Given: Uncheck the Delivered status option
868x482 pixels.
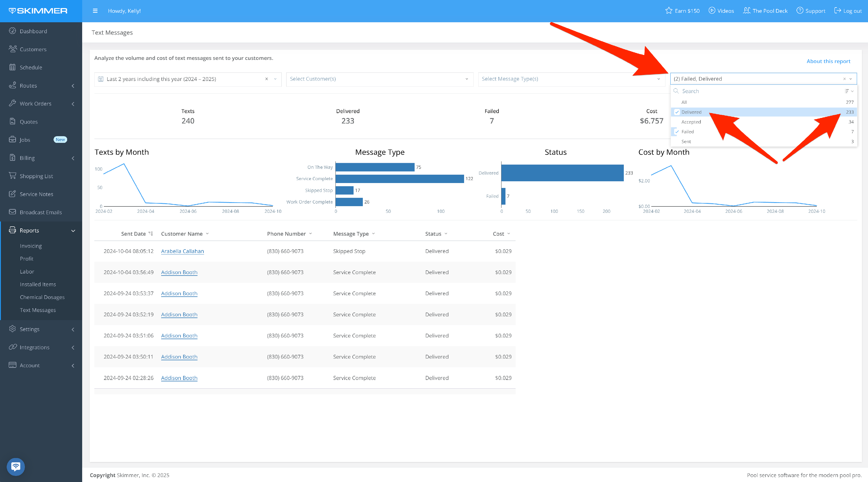Looking at the screenshot, I should pyautogui.click(x=677, y=112).
